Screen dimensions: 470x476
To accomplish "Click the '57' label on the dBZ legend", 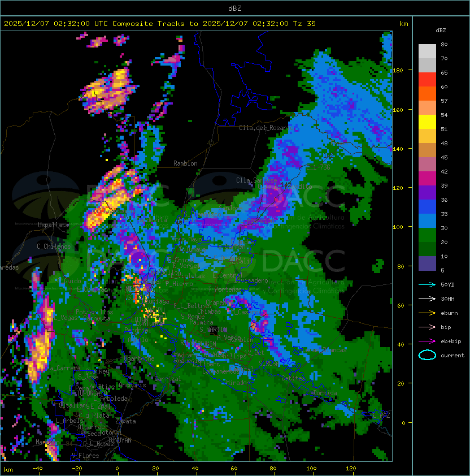I will (x=444, y=101).
